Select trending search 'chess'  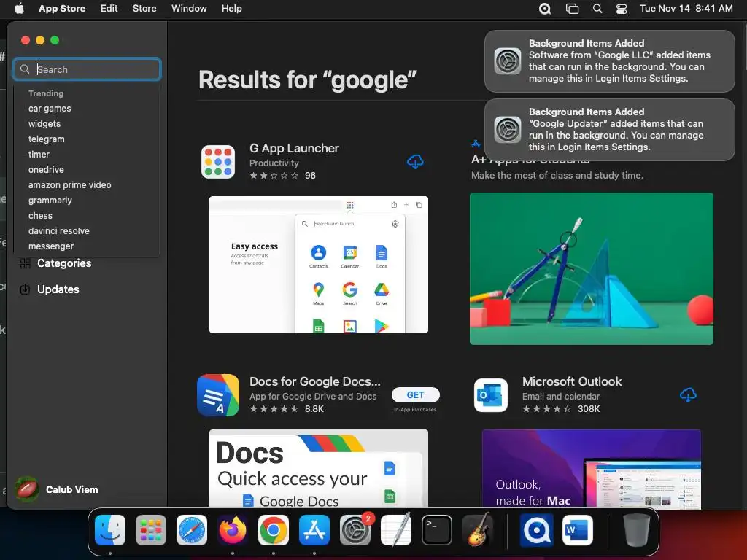[x=40, y=216]
